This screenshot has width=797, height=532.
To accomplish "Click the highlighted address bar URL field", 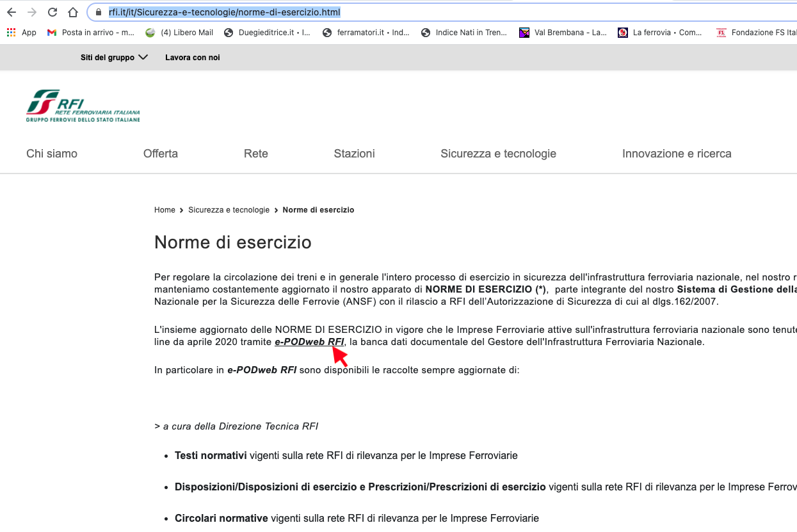I will pyautogui.click(x=224, y=11).
